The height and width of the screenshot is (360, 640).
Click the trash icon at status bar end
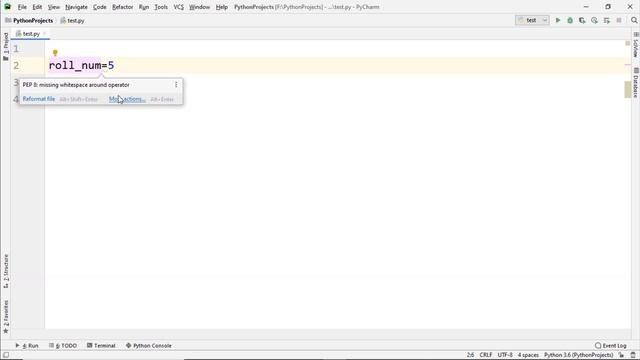(x=633, y=355)
